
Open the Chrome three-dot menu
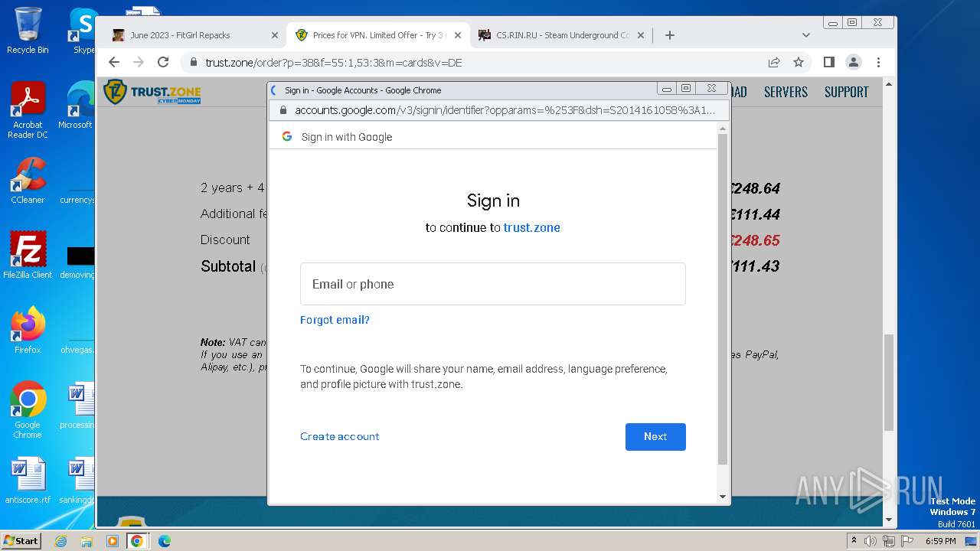pos(878,62)
